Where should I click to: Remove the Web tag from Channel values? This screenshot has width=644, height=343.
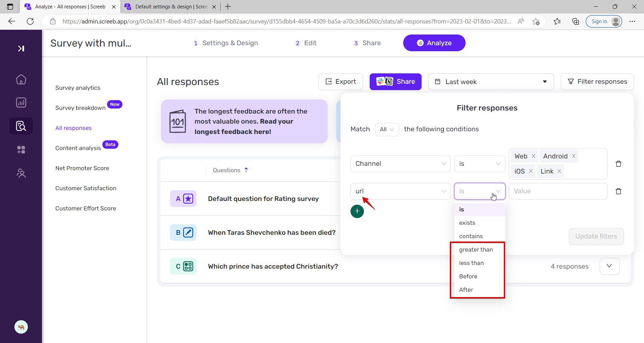point(533,156)
